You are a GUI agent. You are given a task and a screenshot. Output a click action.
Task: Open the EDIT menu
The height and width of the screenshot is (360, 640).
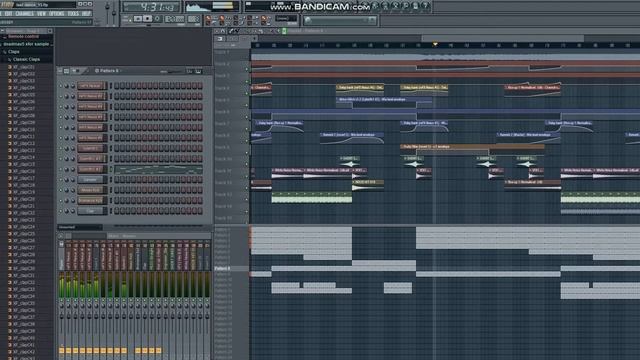[x=9, y=14]
